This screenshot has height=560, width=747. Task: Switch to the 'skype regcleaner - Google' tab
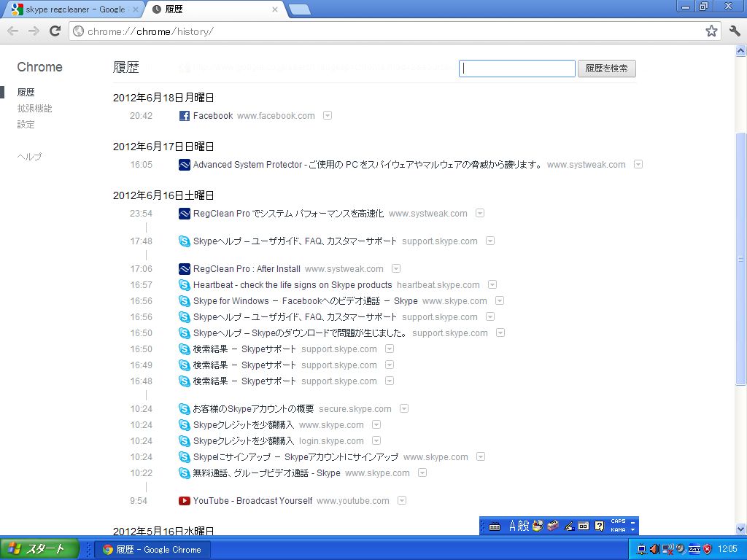click(72, 9)
